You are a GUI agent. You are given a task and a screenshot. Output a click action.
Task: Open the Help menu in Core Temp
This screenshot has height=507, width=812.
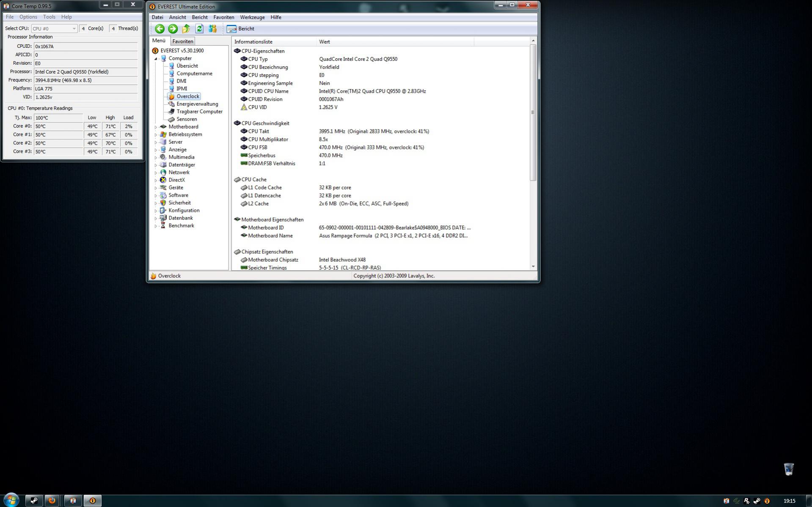[x=66, y=17]
